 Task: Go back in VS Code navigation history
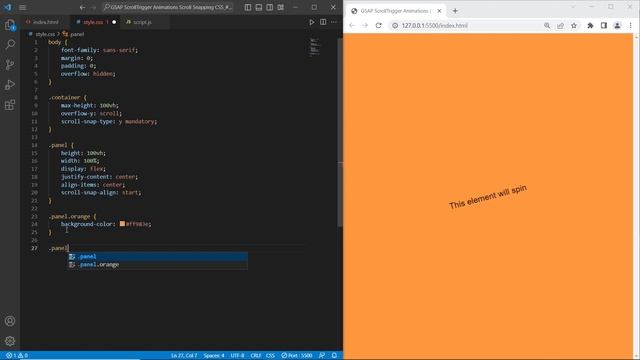(82, 7)
